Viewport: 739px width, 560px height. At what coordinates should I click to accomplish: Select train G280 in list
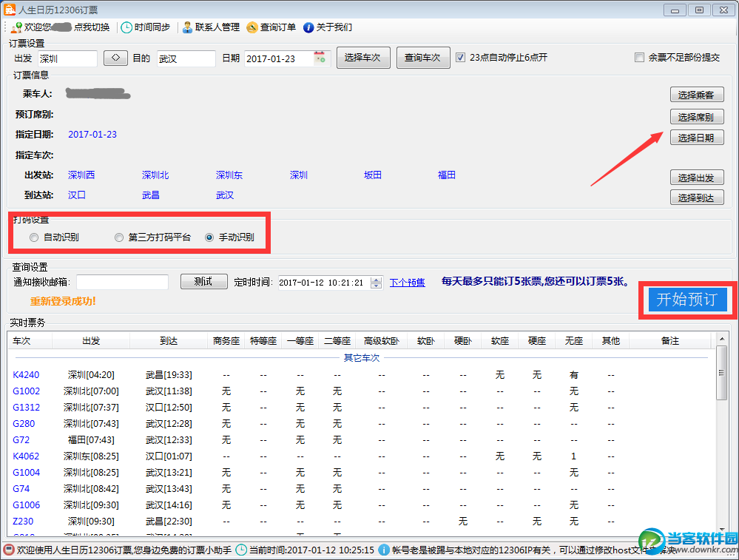click(24, 423)
